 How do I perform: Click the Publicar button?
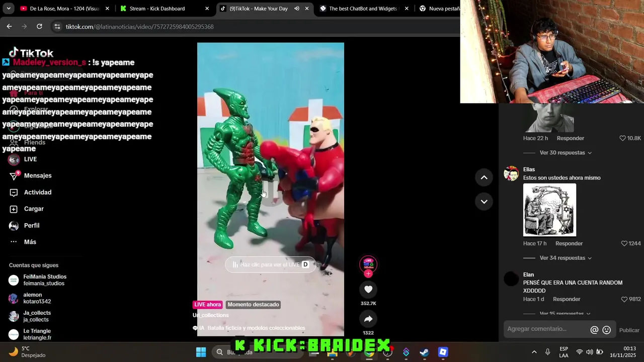tap(629, 330)
